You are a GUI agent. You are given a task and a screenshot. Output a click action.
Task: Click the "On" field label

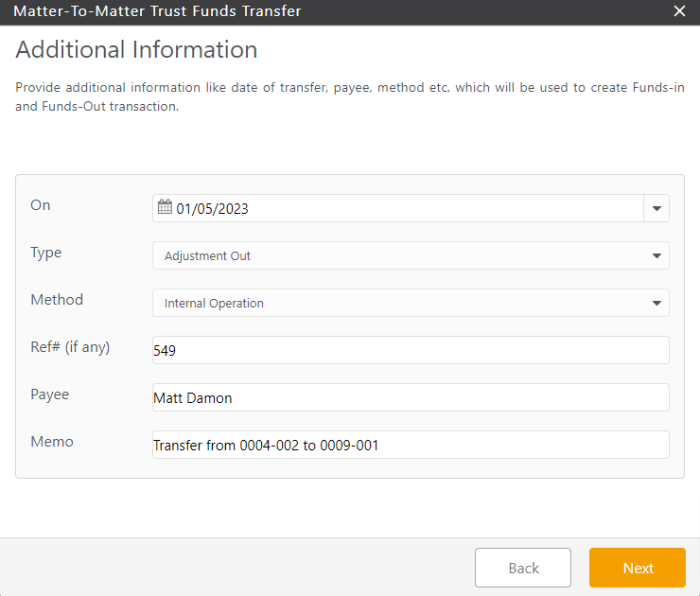[x=41, y=205]
